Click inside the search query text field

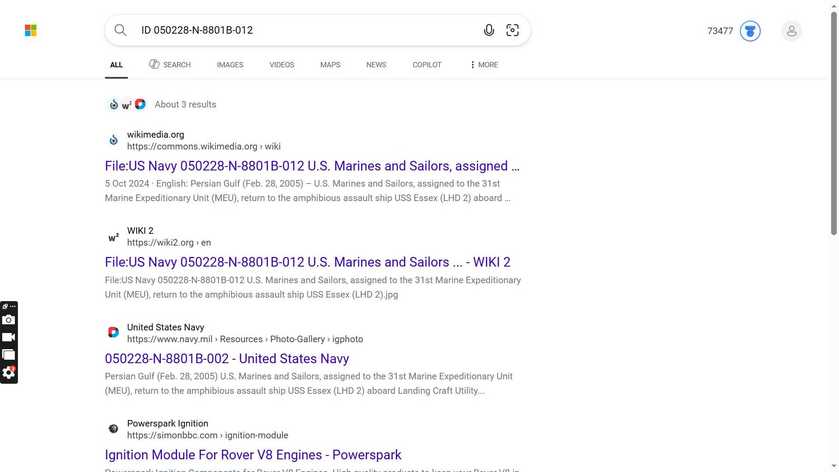pyautogui.click(x=300, y=31)
